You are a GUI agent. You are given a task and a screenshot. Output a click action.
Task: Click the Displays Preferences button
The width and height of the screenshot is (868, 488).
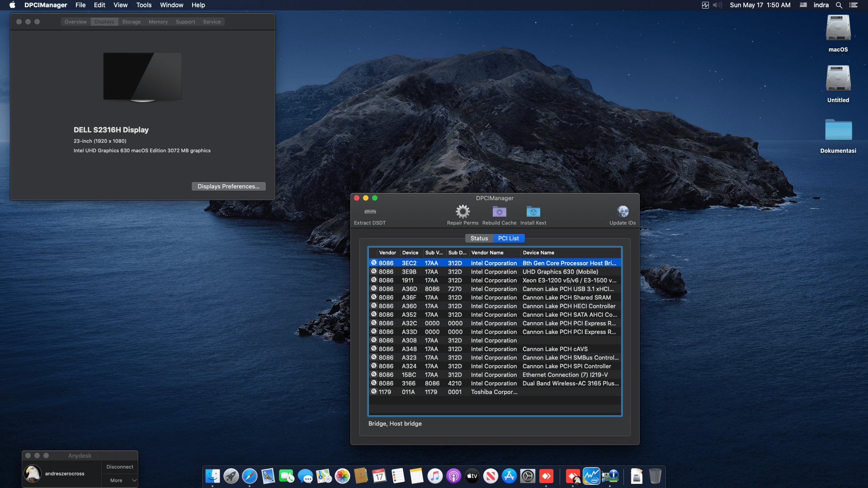(x=228, y=186)
